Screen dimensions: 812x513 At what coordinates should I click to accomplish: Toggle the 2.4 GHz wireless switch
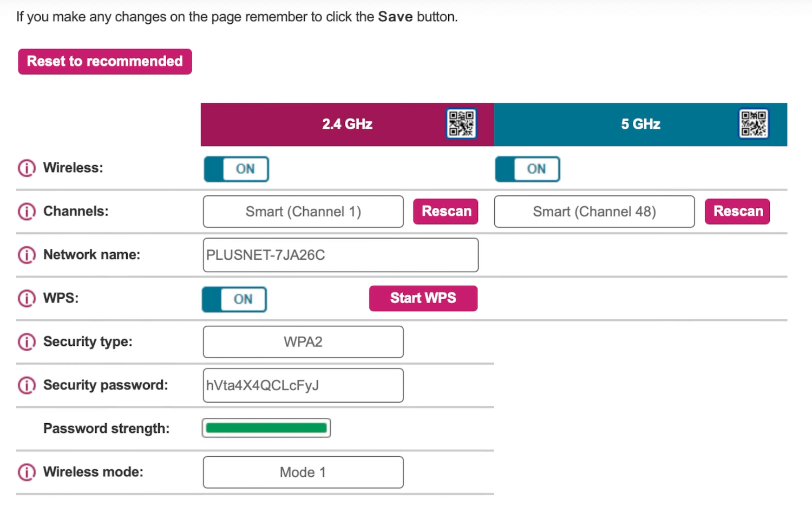[236, 169]
